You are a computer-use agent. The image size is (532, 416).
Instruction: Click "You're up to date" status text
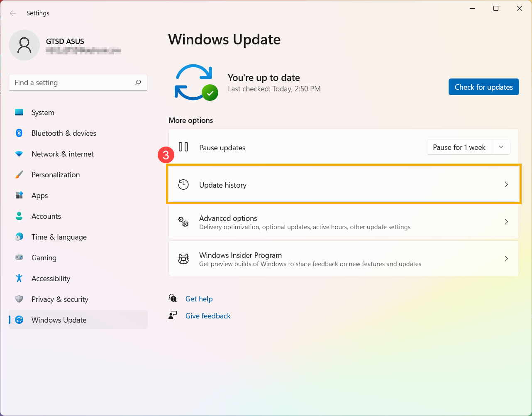tap(264, 78)
